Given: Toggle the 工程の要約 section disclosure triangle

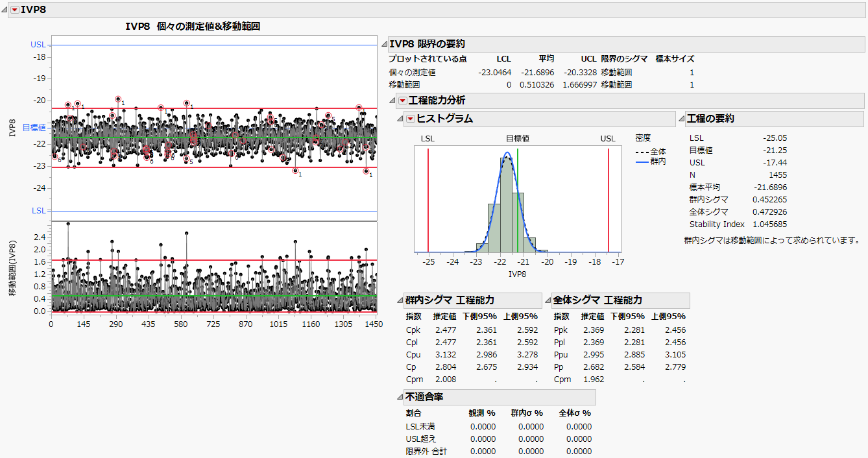Looking at the screenshot, I should (681, 119).
